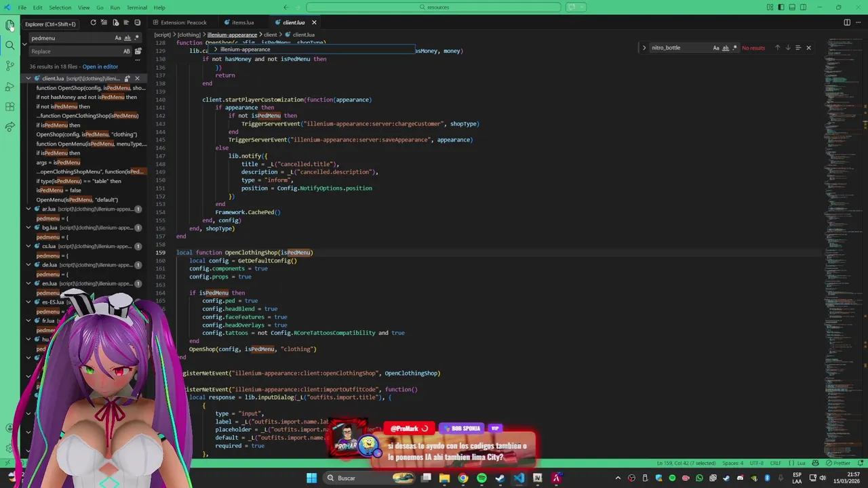Collapse the replace field in sidebar search
Image resolution: width=868 pixels, height=488 pixels.
[x=24, y=45]
